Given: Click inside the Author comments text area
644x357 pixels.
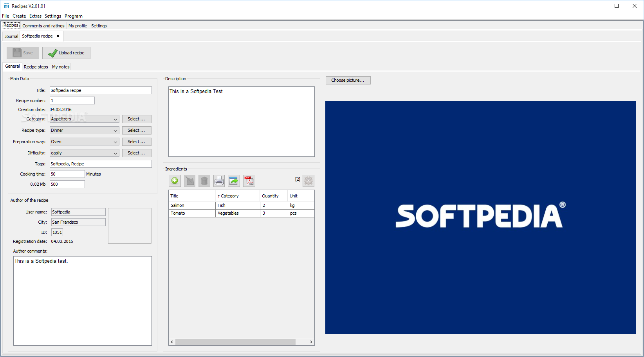Looking at the screenshot, I should pyautogui.click(x=83, y=301).
